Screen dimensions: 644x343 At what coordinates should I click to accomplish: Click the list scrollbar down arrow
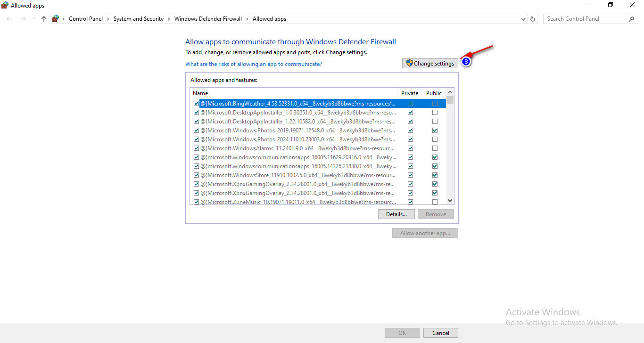pos(450,200)
